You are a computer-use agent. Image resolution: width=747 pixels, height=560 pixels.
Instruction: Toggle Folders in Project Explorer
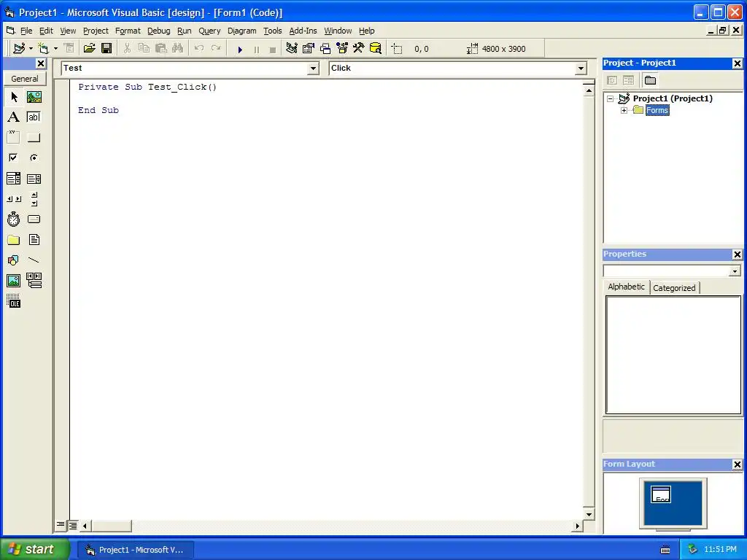[x=650, y=80]
